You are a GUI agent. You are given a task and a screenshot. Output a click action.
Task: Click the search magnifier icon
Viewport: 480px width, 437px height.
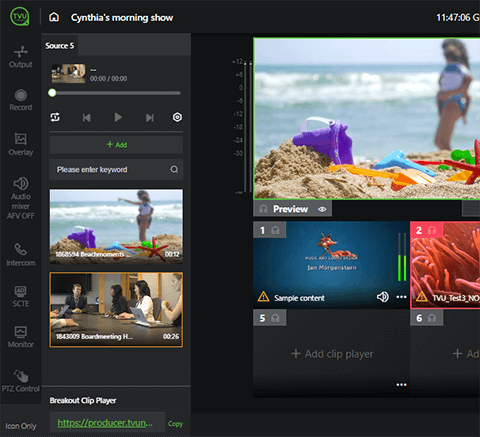[x=174, y=169]
